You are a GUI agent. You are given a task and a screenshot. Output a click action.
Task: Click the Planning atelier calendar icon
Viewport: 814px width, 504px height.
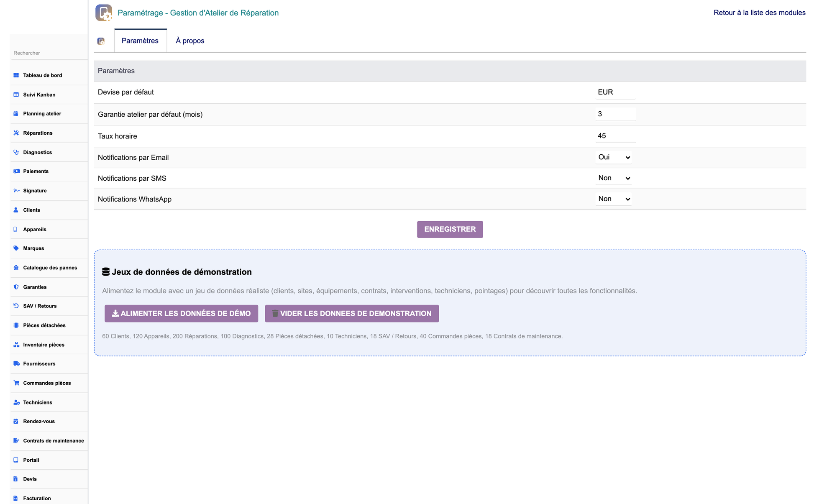(x=16, y=114)
